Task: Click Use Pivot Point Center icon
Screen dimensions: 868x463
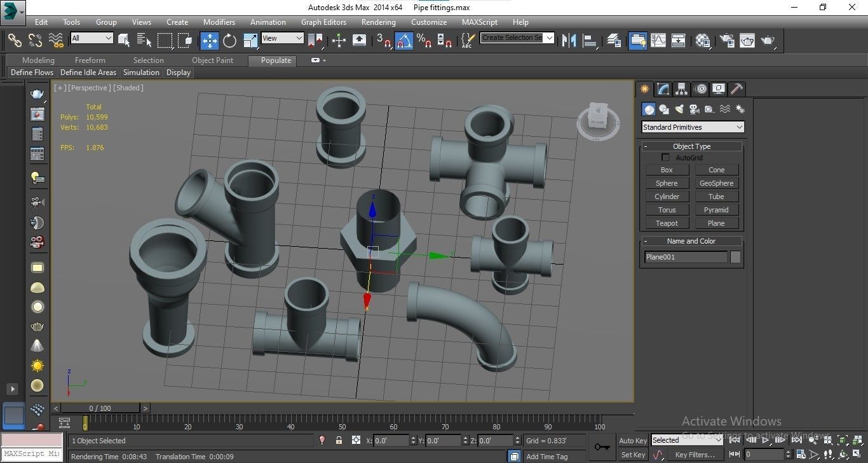Action: point(316,40)
